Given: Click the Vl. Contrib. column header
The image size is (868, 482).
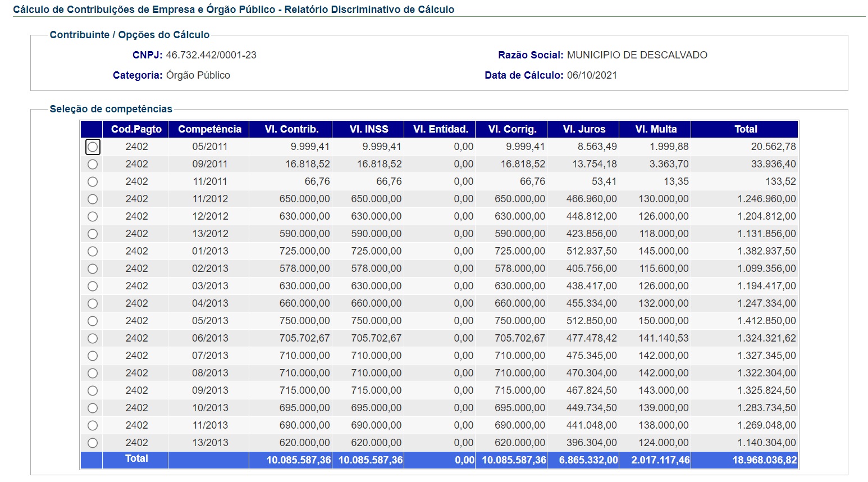Looking at the screenshot, I should [x=291, y=129].
